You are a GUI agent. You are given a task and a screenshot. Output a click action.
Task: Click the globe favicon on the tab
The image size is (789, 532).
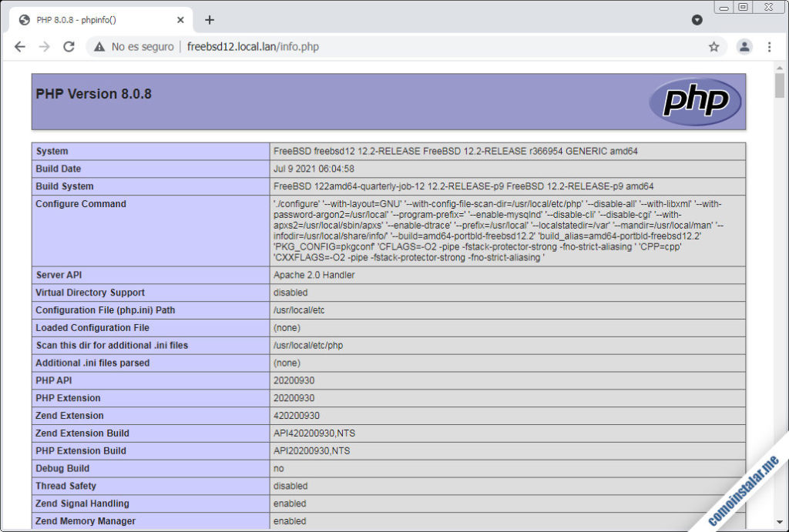coord(24,19)
